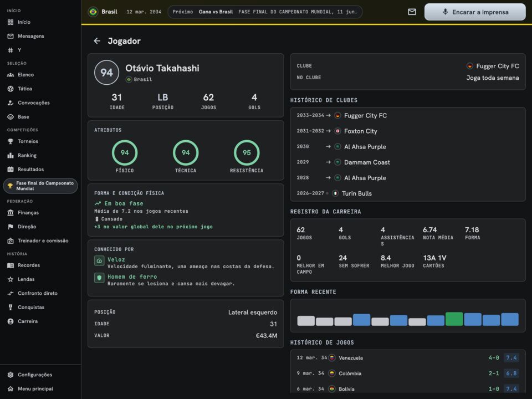Go to Início in the sidebar
The image size is (532, 399).
point(40,22)
